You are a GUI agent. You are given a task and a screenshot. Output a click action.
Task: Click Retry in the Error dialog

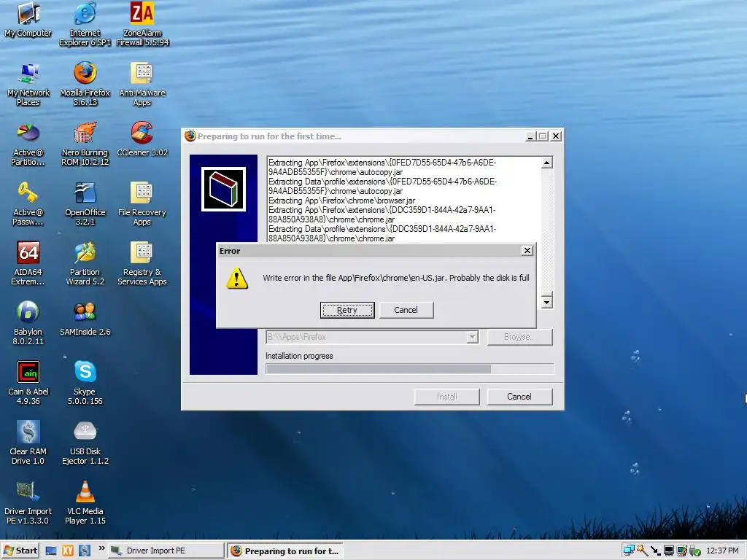[x=347, y=310]
